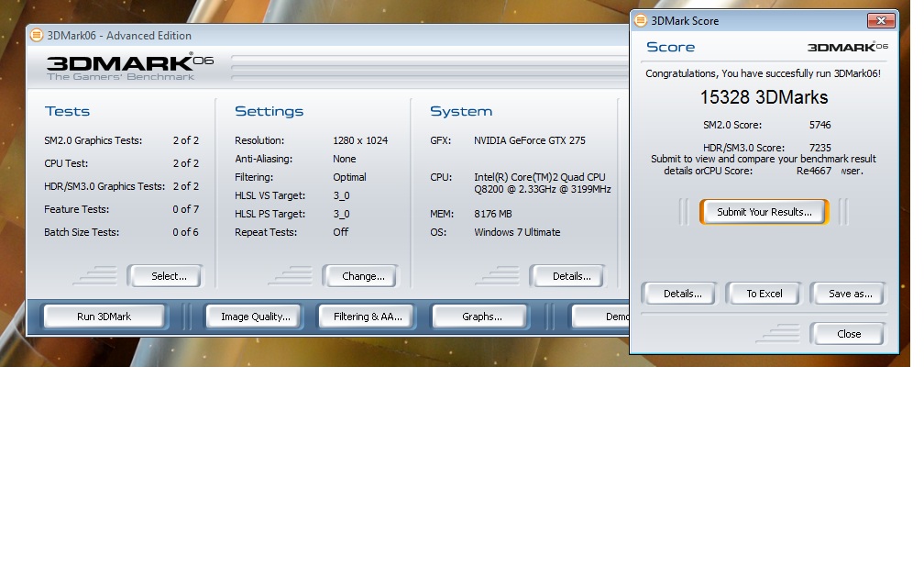Select the HDR/SM3.0 Score value 7235
The image size is (924, 578).
[819, 148]
